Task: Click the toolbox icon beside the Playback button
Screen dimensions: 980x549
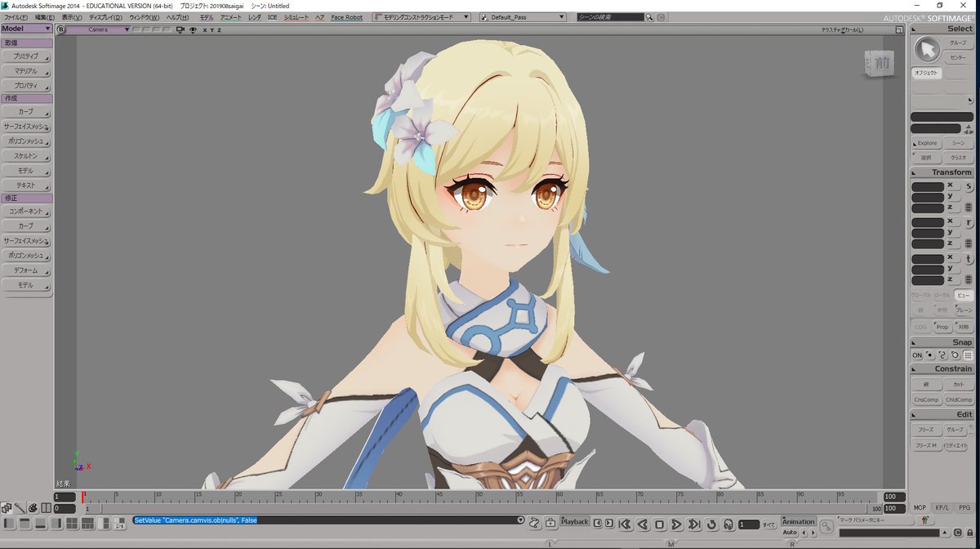Action: pos(550,522)
